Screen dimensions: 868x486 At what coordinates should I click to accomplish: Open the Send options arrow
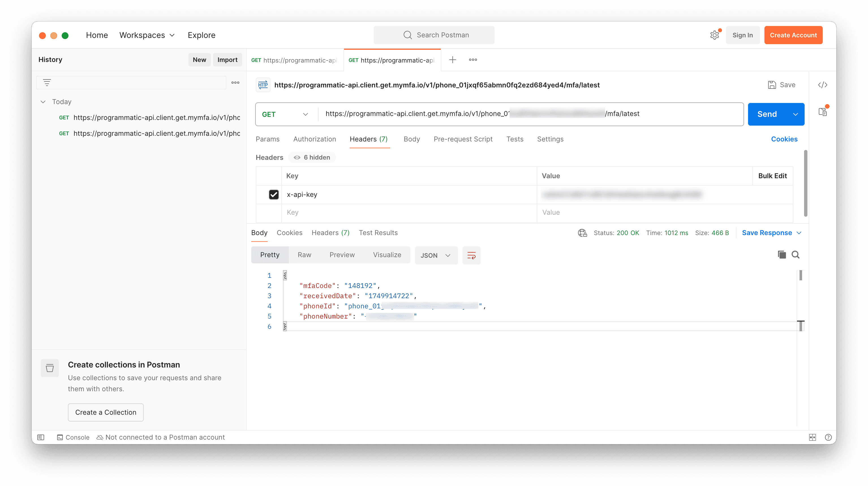pyautogui.click(x=796, y=114)
